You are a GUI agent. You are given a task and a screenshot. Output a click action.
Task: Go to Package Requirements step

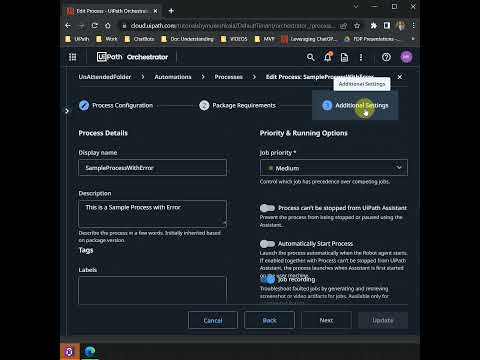(238, 105)
